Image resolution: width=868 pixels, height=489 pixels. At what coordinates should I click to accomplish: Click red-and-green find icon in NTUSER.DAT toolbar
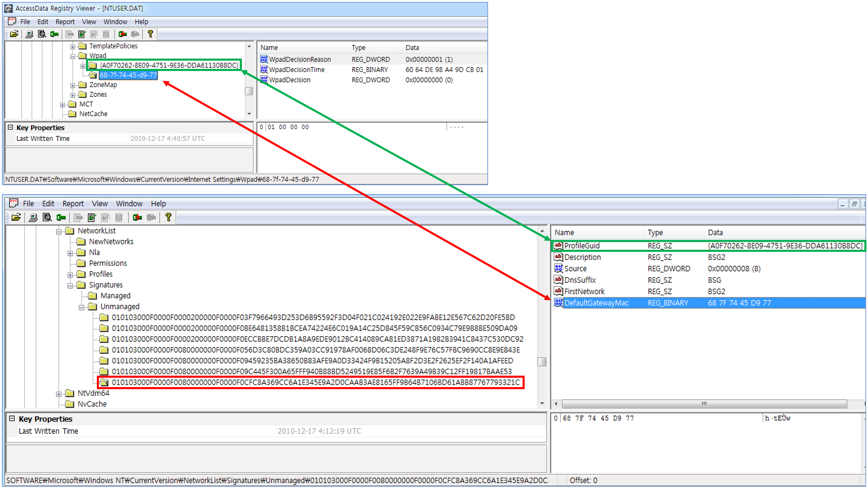(x=123, y=34)
